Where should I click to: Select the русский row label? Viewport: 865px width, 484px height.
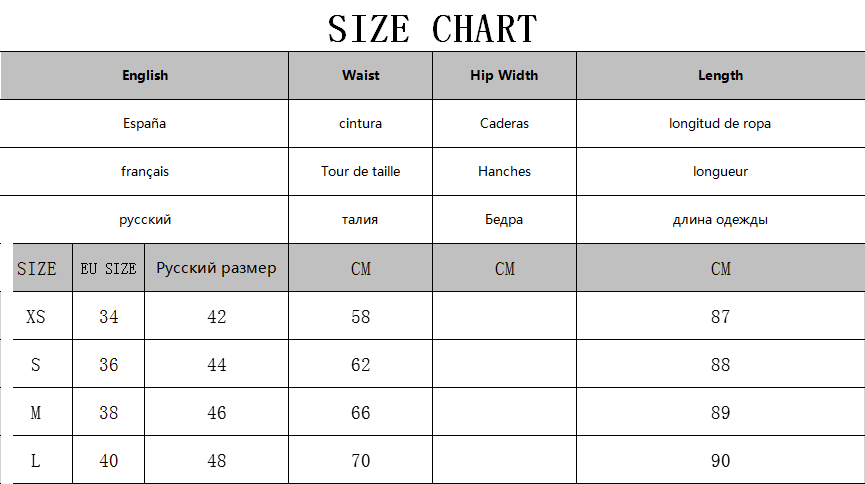point(145,219)
